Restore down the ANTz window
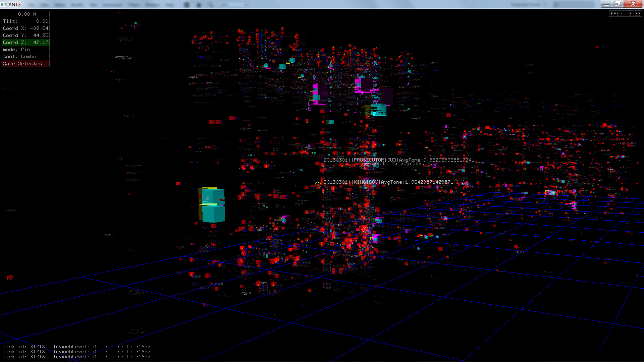644x362 pixels. coord(617,4)
